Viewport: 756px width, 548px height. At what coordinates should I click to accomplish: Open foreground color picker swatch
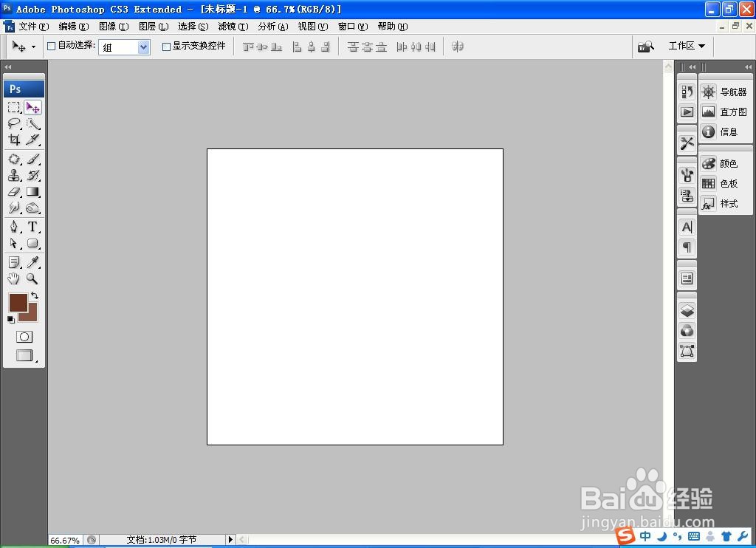17,302
